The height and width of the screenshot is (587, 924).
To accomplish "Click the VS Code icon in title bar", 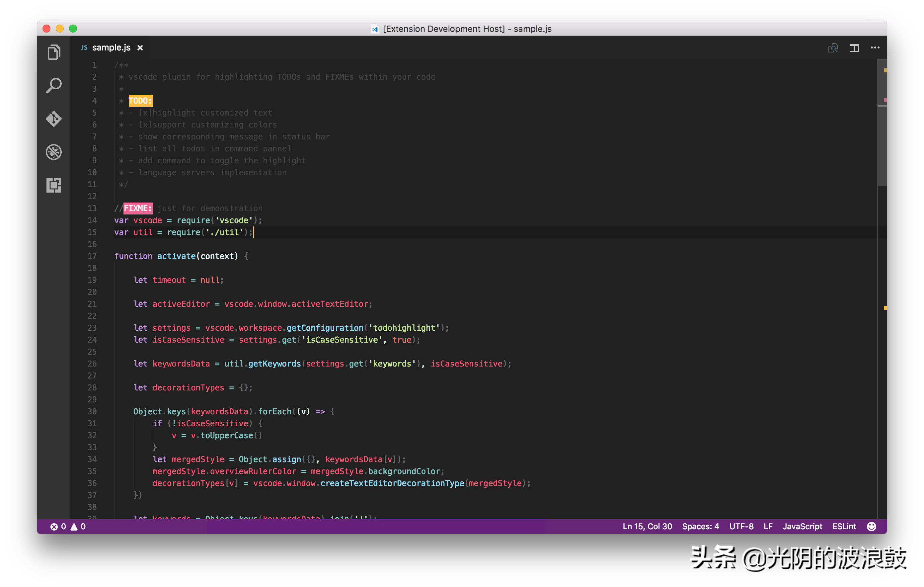I will pyautogui.click(x=375, y=29).
